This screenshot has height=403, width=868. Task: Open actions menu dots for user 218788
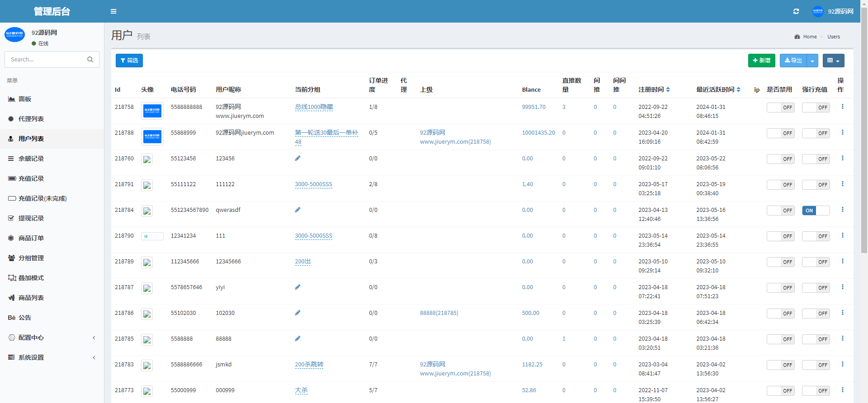coord(842,132)
